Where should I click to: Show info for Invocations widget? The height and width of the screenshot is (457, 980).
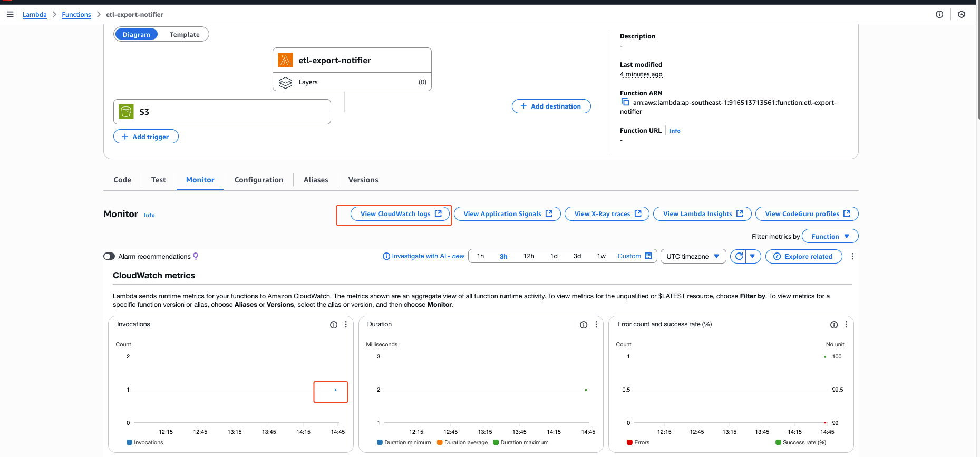point(334,325)
